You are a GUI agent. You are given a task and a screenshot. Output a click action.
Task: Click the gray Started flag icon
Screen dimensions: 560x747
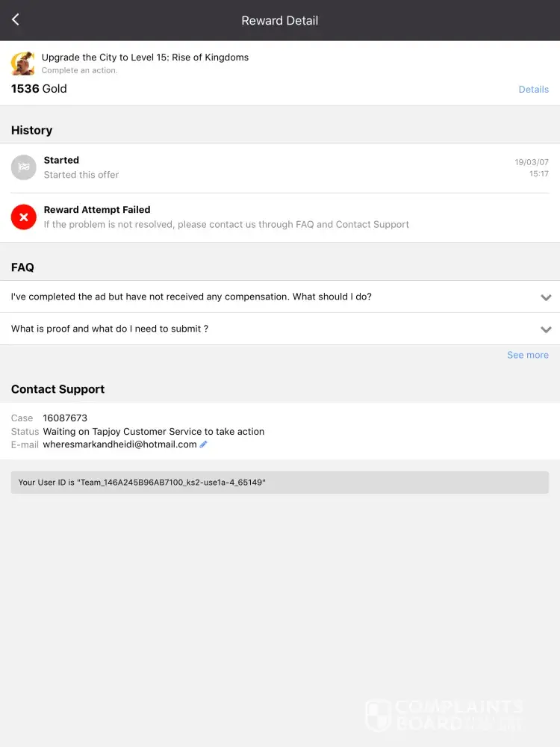click(x=24, y=167)
